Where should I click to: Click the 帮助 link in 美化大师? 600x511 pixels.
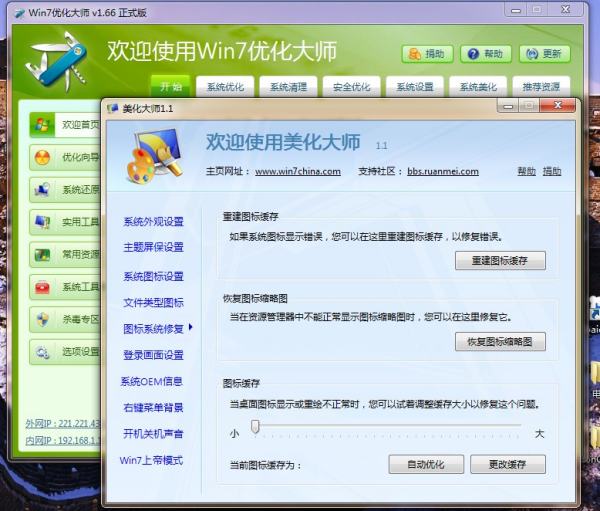coord(527,171)
